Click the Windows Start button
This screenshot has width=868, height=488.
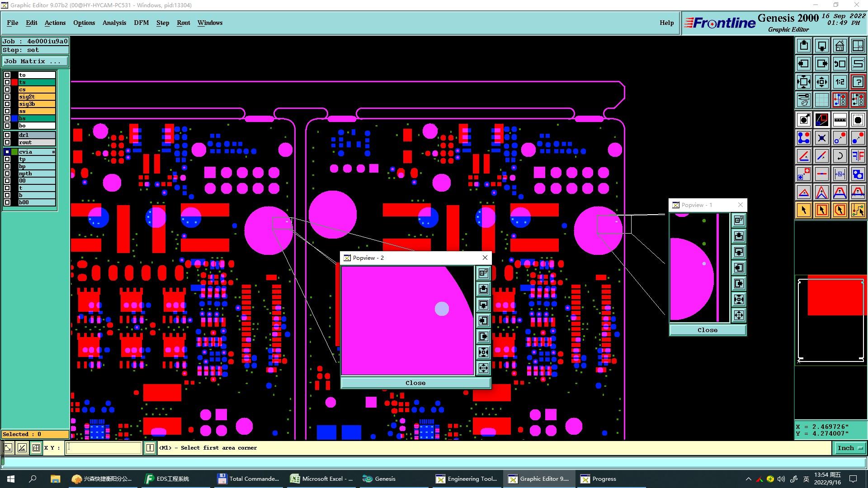(11, 479)
